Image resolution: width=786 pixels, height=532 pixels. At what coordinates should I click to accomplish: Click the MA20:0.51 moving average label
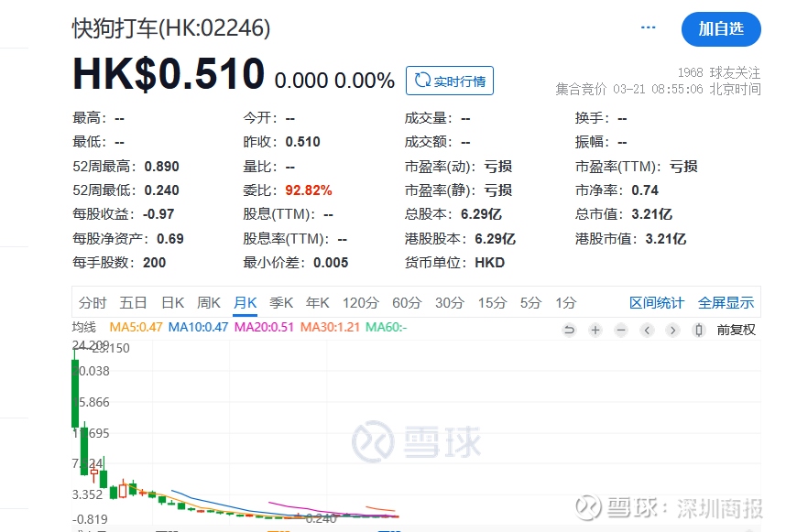point(264,327)
